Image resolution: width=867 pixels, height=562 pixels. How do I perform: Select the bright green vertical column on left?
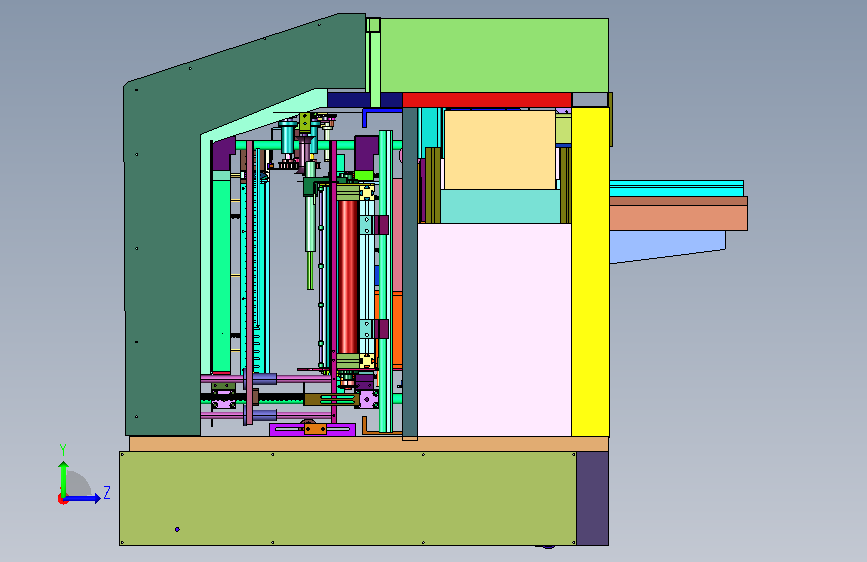click(x=221, y=274)
